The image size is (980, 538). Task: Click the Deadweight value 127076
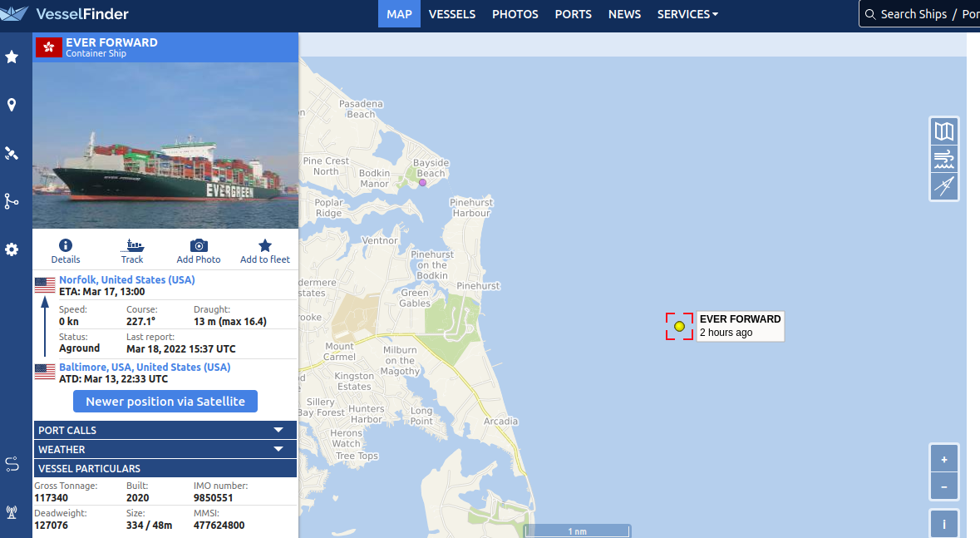click(x=52, y=526)
